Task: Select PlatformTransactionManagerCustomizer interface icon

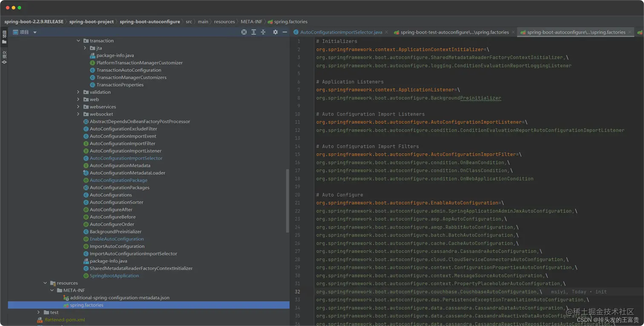Action: click(x=92, y=63)
